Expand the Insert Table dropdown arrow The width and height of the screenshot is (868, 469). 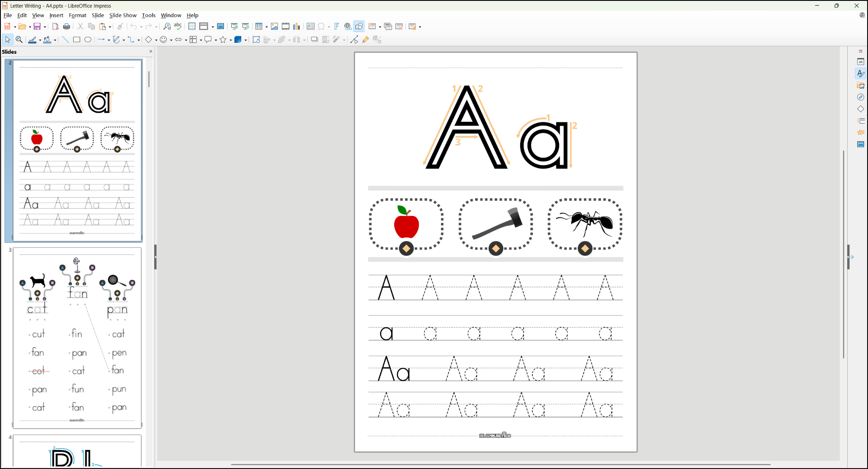coord(266,27)
